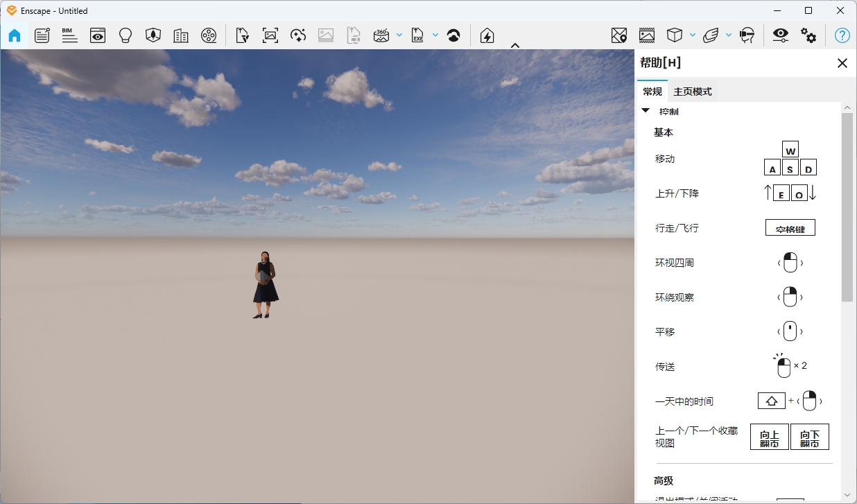Close the 帮助[H] panel

pyautogui.click(x=842, y=63)
